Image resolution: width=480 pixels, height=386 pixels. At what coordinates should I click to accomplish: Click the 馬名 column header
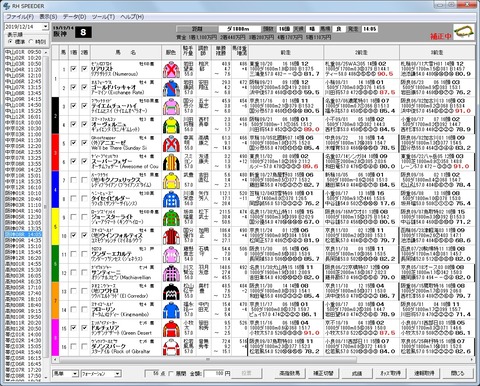coord(126,52)
